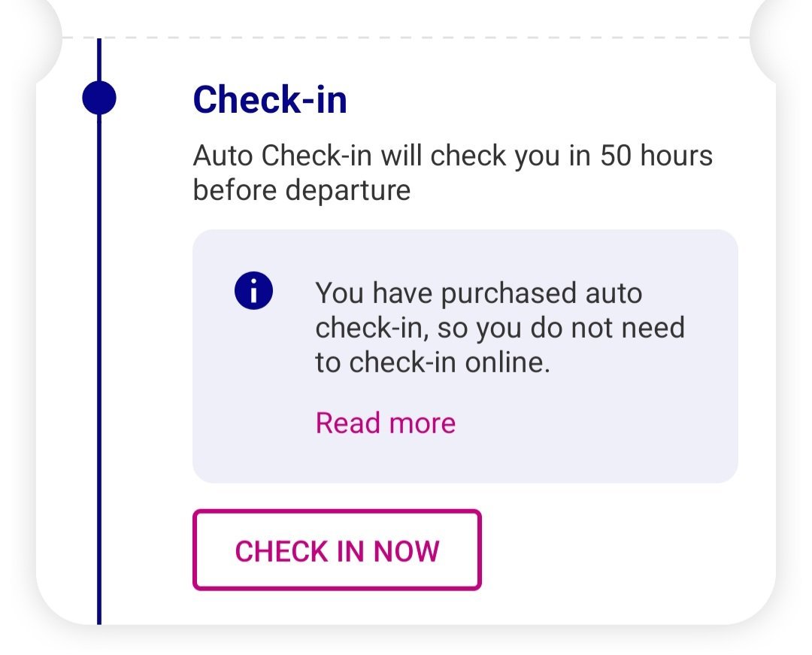The width and height of the screenshot is (812, 655).
Task: Click the Auto Check-in 50 hours notice text
Action: pyautogui.click(x=453, y=172)
